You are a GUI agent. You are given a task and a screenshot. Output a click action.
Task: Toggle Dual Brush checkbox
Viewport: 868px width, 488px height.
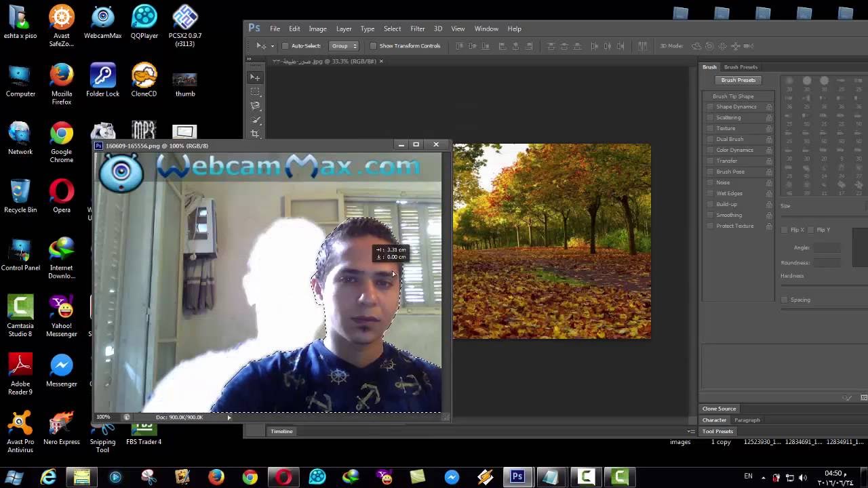pyautogui.click(x=710, y=139)
